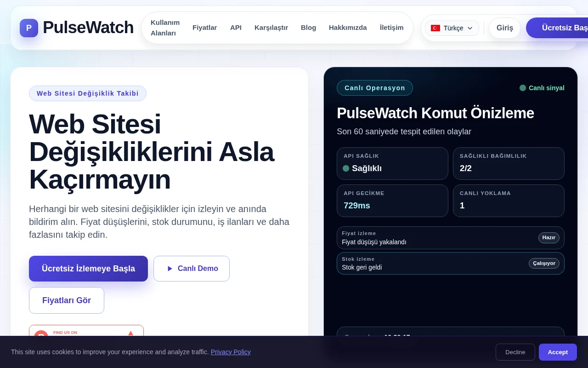
Task: Click the PulseWatch Komut Önizleme heading
Action: point(435,113)
